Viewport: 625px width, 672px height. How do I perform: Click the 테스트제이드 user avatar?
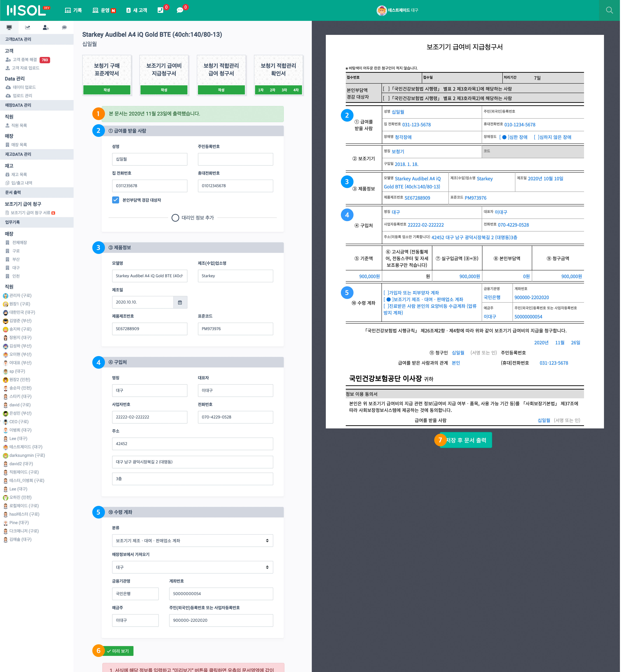(381, 10)
